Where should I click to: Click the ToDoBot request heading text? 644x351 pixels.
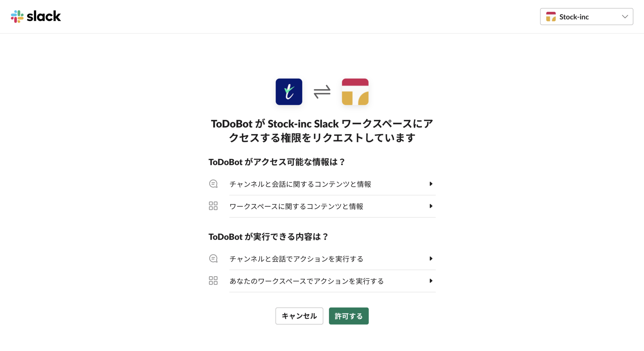tap(322, 131)
